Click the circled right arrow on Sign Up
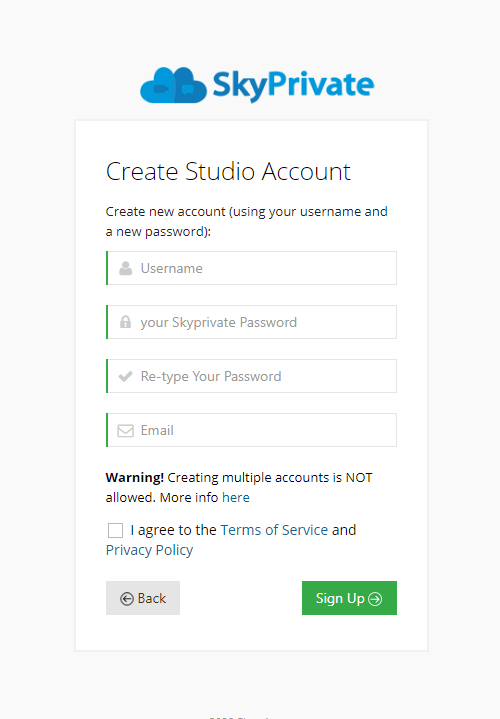Screen dimensions: 500x719 click(x=375, y=598)
